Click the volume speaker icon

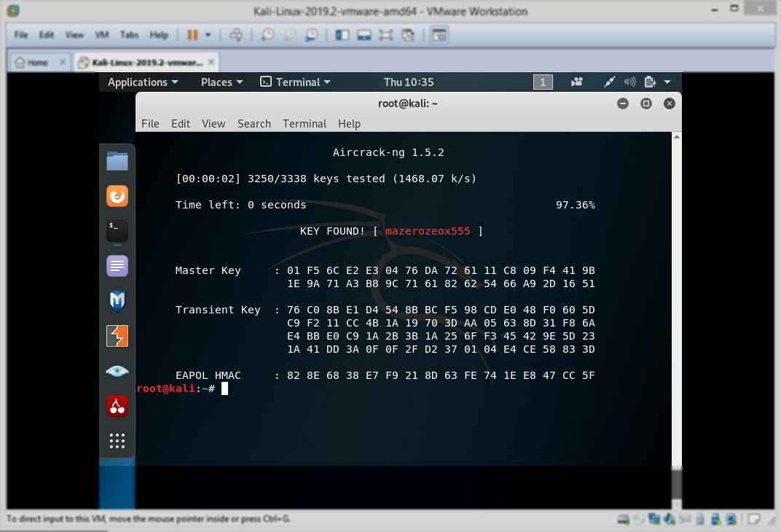630,82
